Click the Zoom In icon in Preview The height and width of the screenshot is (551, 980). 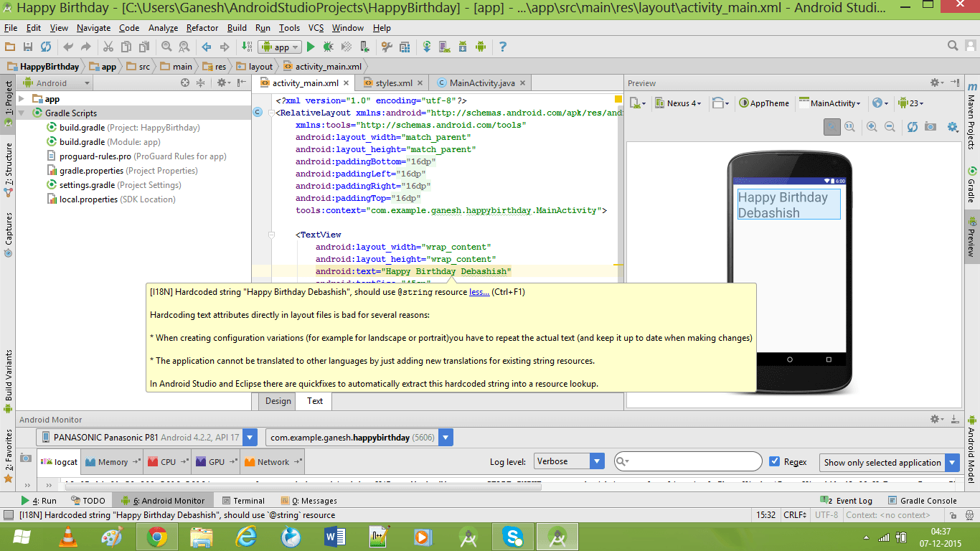(872, 127)
